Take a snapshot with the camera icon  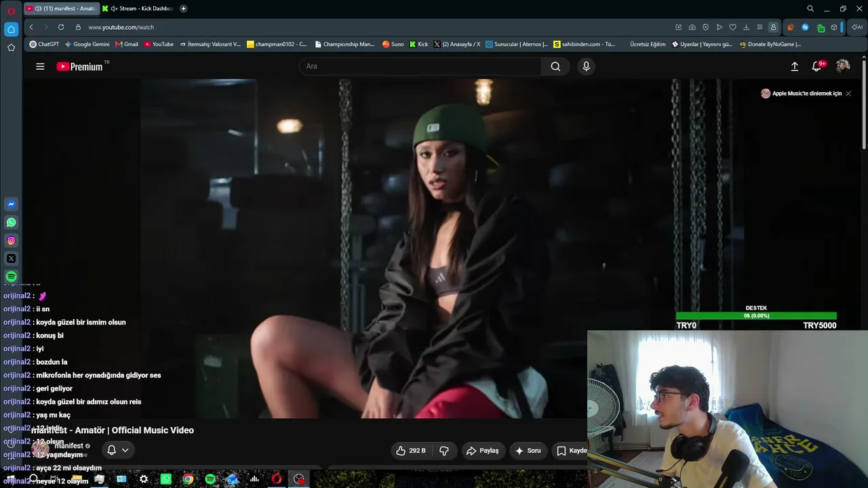tap(692, 27)
